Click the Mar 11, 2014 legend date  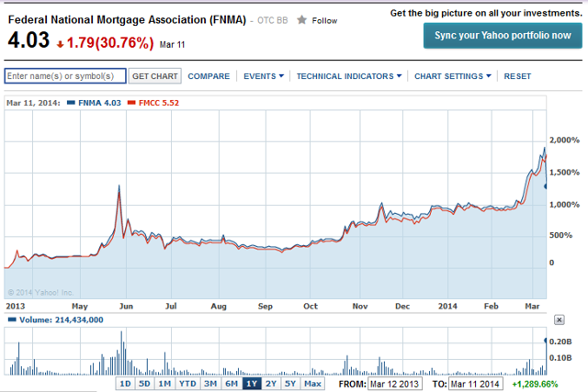[33, 103]
